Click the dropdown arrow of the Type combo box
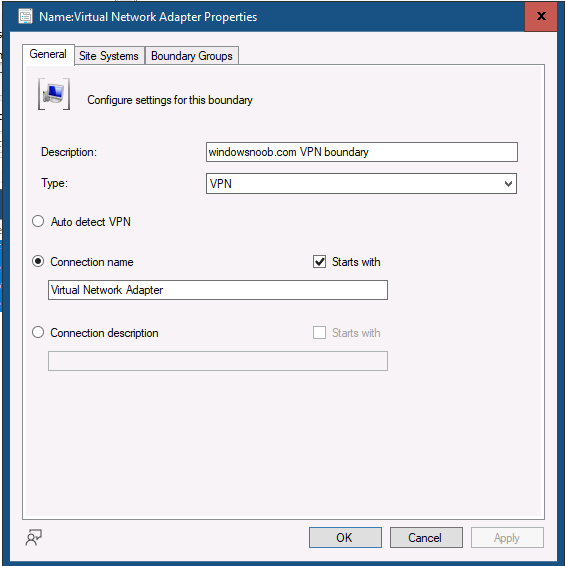This screenshot has height=566, width=565. [508, 184]
